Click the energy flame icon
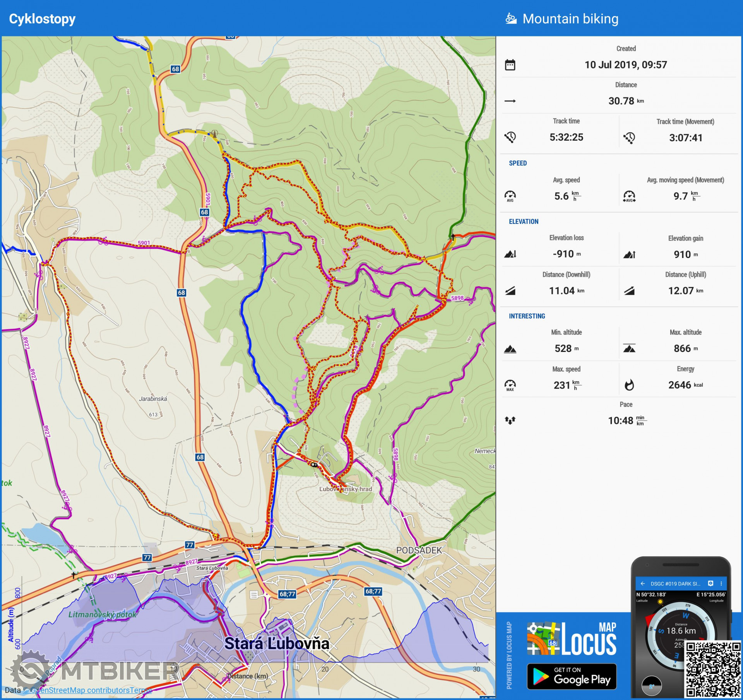The image size is (743, 700). point(629,385)
